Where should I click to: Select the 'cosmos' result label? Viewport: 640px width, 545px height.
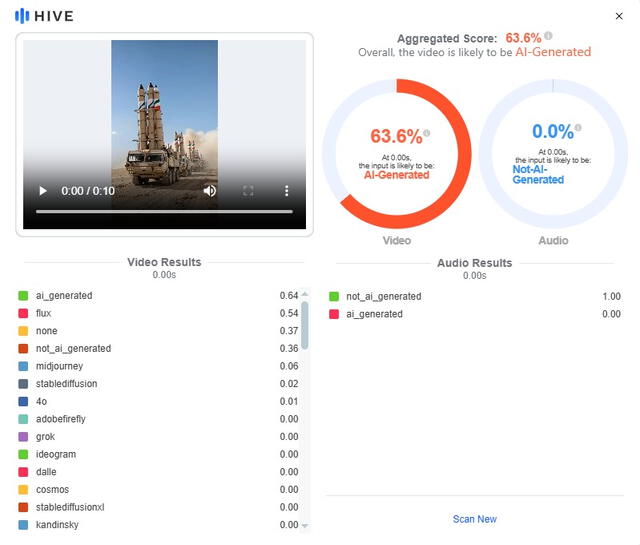click(52, 489)
